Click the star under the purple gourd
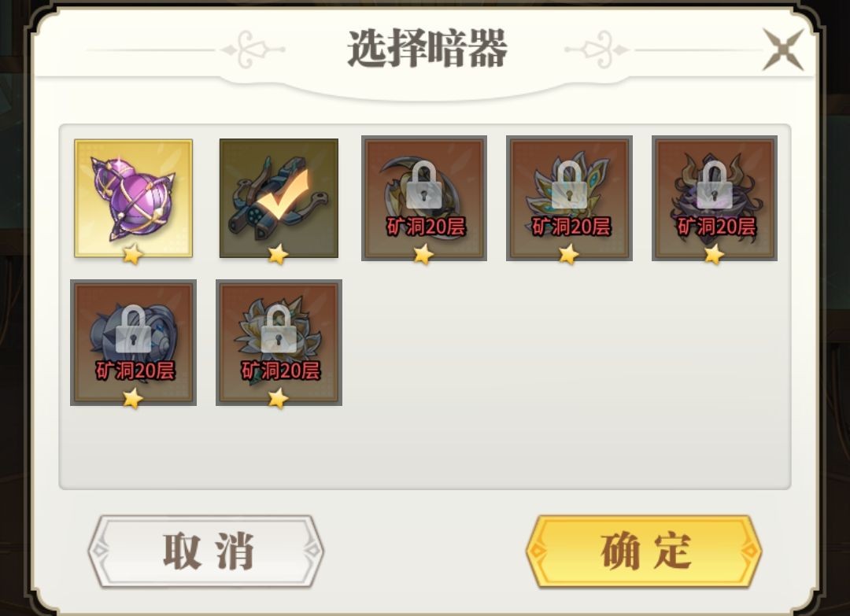This screenshot has height=616, width=850. click(x=133, y=253)
